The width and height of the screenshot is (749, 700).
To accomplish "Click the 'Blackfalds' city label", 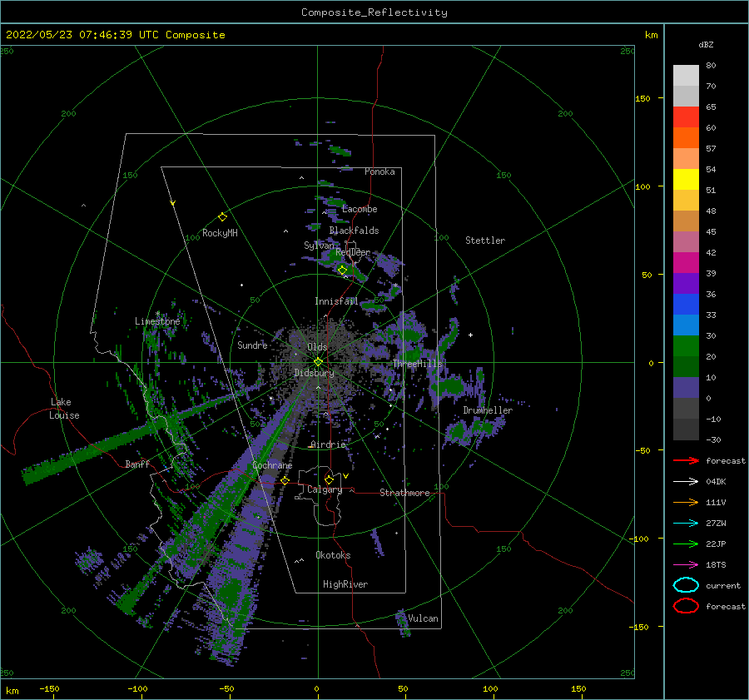I will coord(354,231).
